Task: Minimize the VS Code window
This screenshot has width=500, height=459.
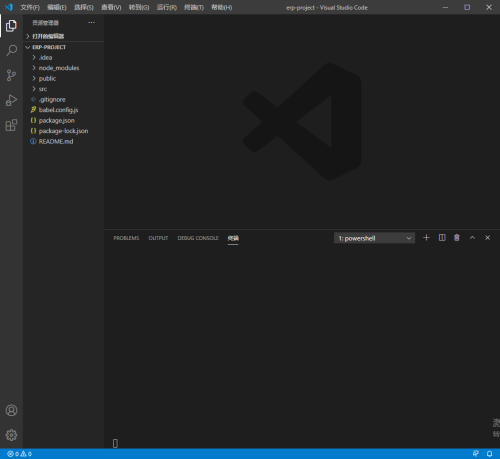Action: tap(445, 7)
